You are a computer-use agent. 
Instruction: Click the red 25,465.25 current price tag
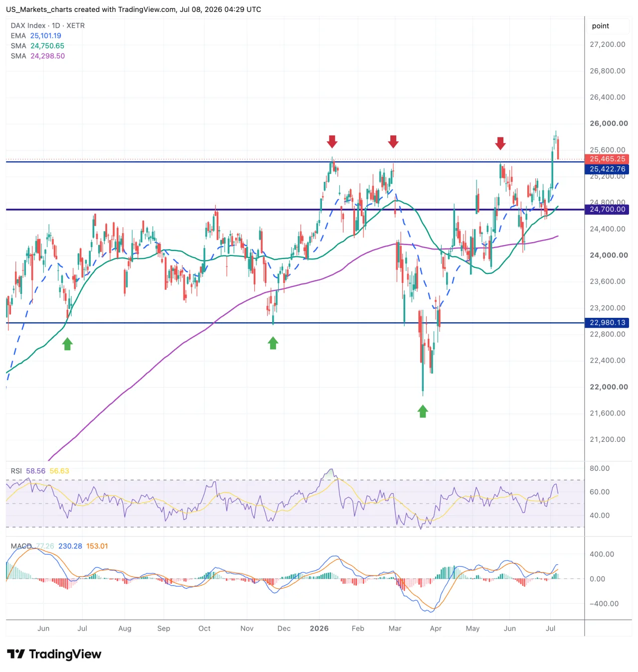(x=607, y=159)
